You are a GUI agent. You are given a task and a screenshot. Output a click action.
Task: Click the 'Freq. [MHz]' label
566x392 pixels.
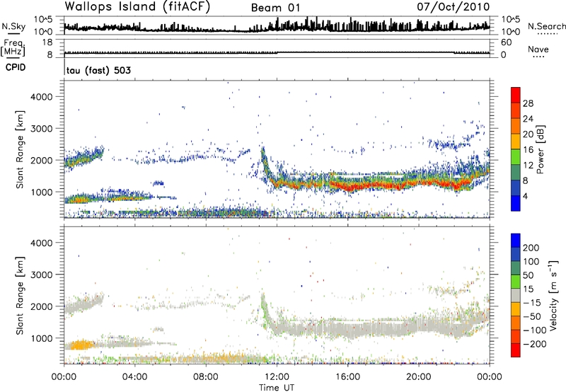pos(13,48)
